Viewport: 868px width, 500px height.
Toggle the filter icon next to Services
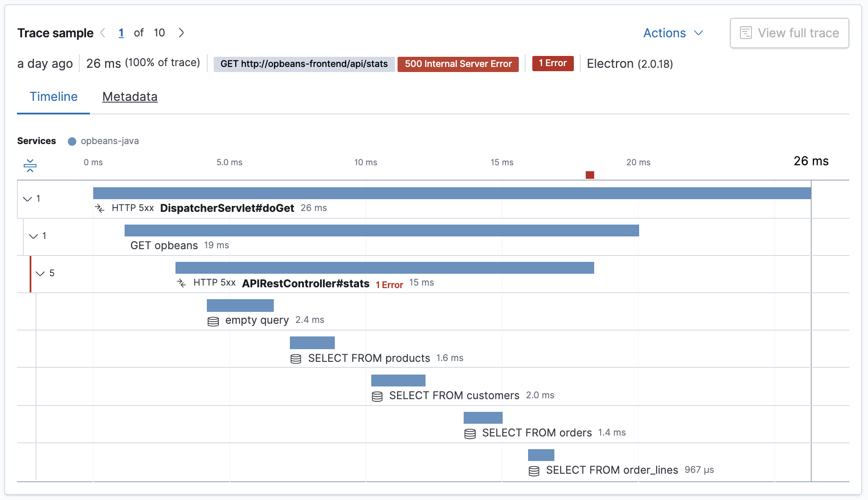click(x=31, y=164)
